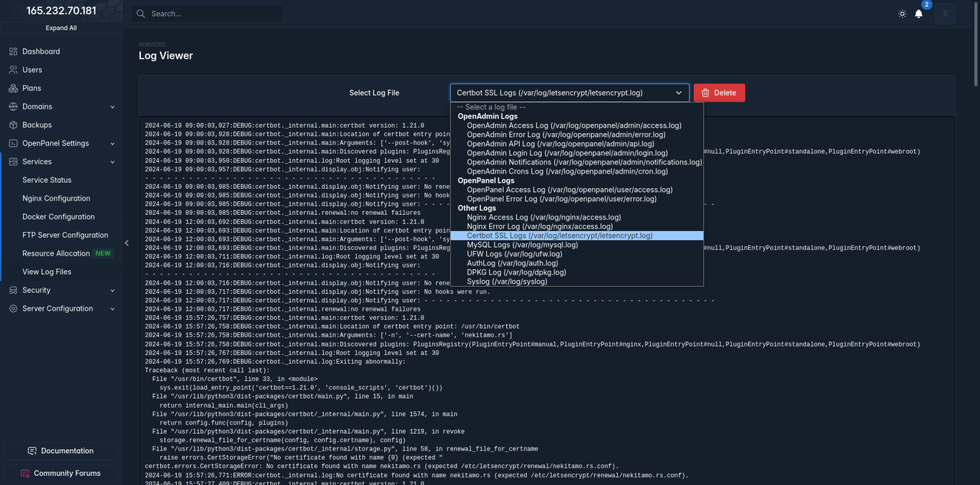Click the Services icon in sidebar

click(13, 161)
